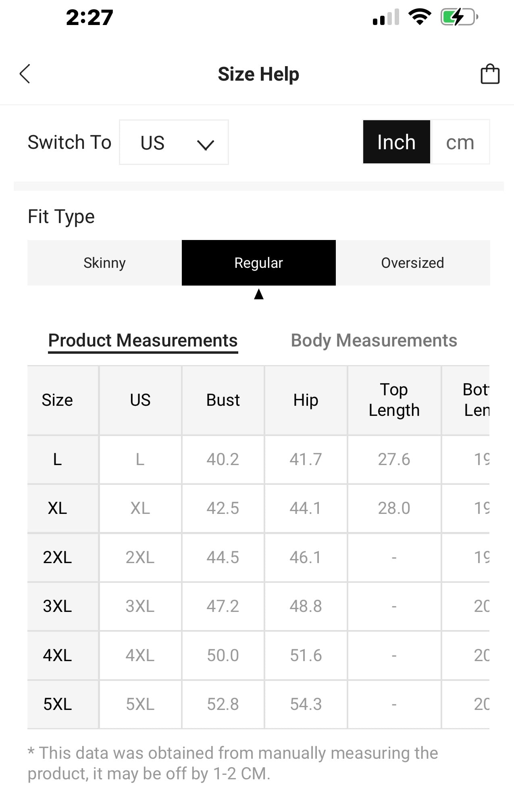Tap the battery charging icon
This screenshot has width=514, height=812.
point(459,17)
